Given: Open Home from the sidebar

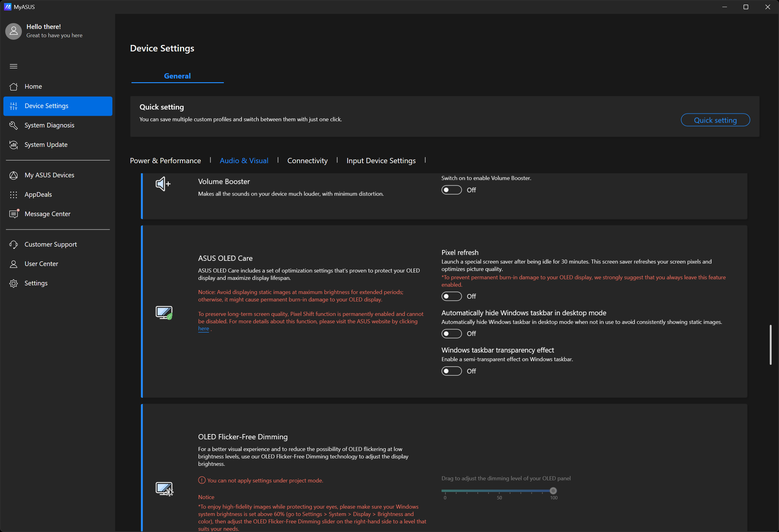Looking at the screenshot, I should [33, 87].
